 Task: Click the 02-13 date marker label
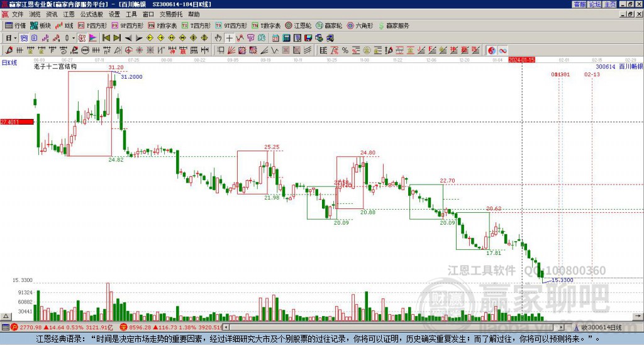(592, 74)
